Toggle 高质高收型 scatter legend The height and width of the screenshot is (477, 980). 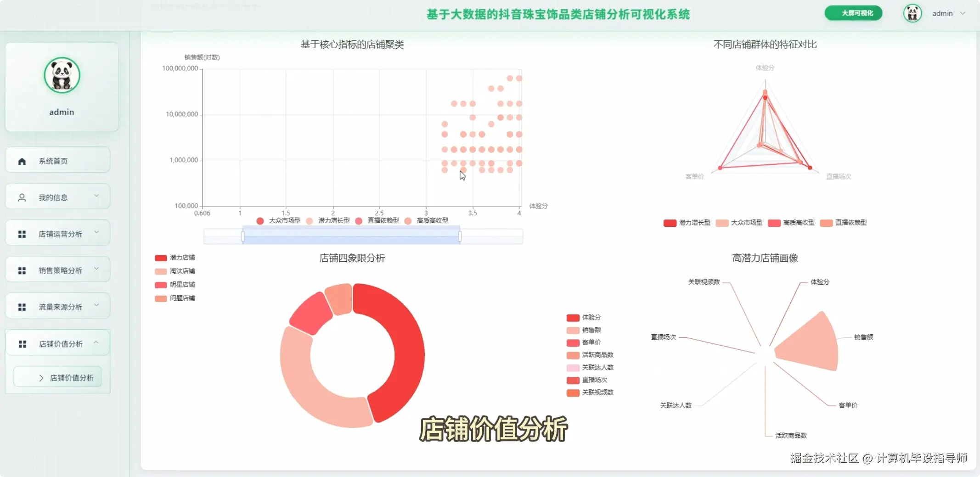coord(426,221)
